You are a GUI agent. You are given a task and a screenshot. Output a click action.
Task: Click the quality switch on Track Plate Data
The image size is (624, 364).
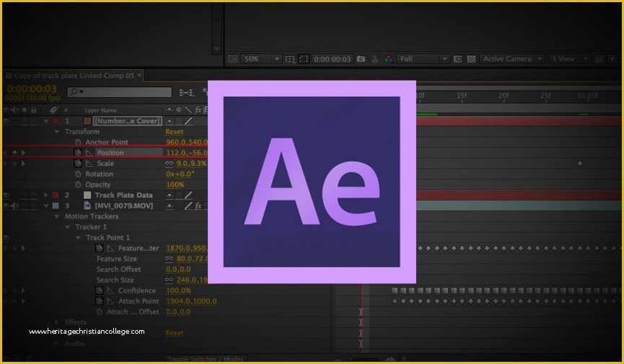point(188,195)
